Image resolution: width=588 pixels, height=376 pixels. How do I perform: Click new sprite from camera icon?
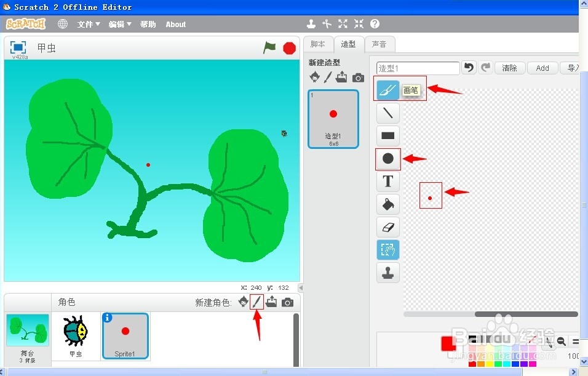(288, 302)
